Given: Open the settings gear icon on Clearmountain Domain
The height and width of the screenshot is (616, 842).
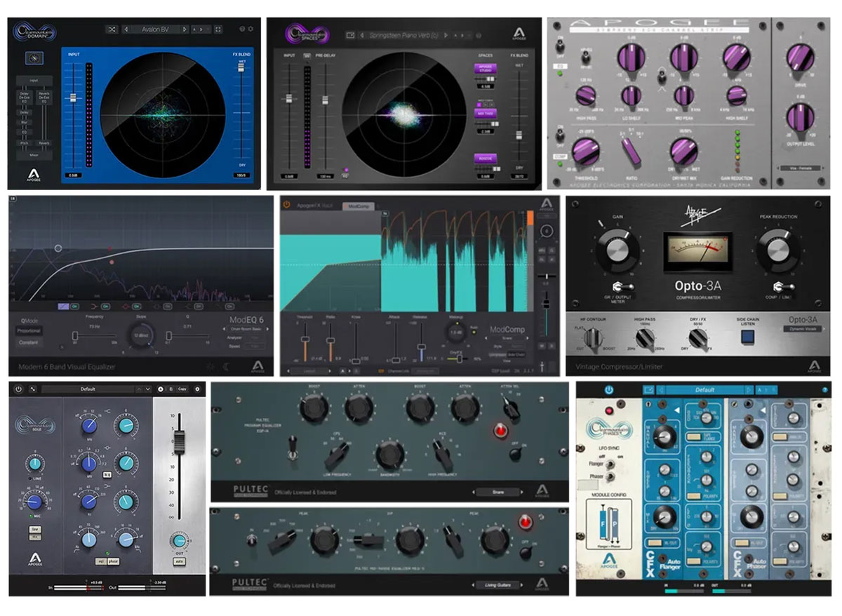Looking at the screenshot, I should tap(251, 29).
